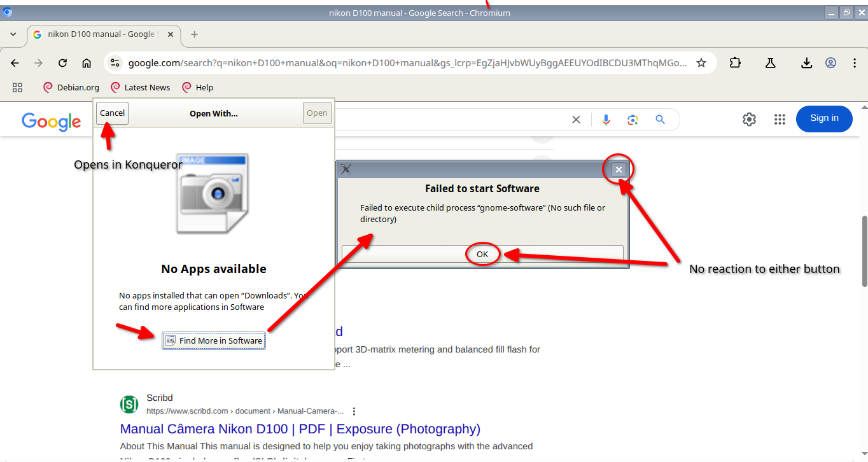868x462 pixels.
Task: Start voice search with microphone icon
Action: point(606,119)
